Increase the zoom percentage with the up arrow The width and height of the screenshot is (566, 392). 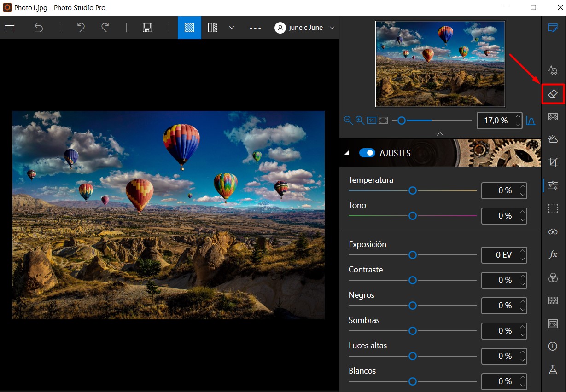(x=518, y=116)
